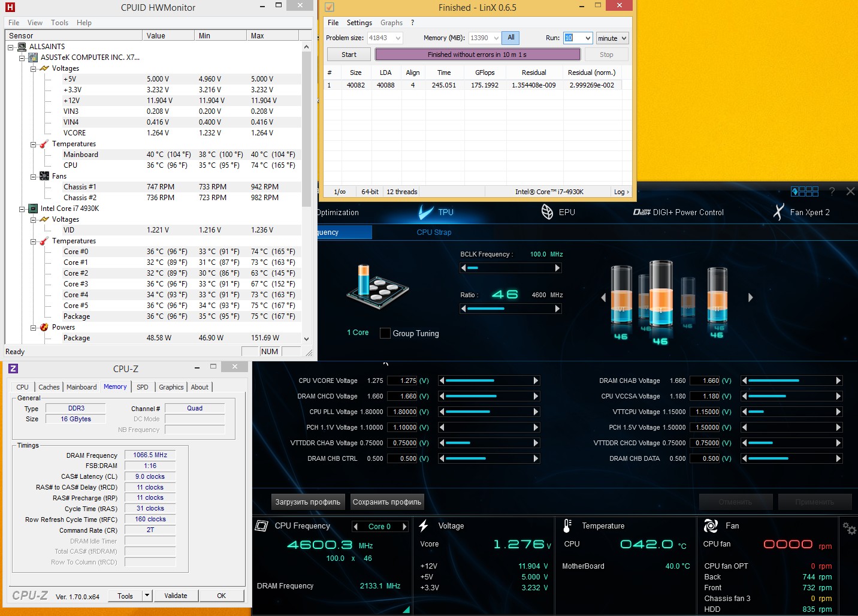Switch to the CPU Strap tab

click(x=434, y=232)
